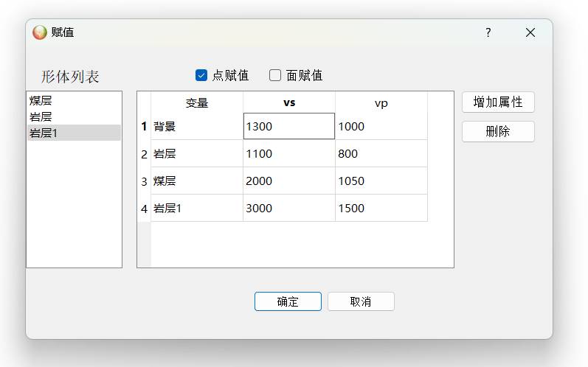This screenshot has height=367, width=588.
Task: Cancel the dialog with 取消
Action: point(361,301)
